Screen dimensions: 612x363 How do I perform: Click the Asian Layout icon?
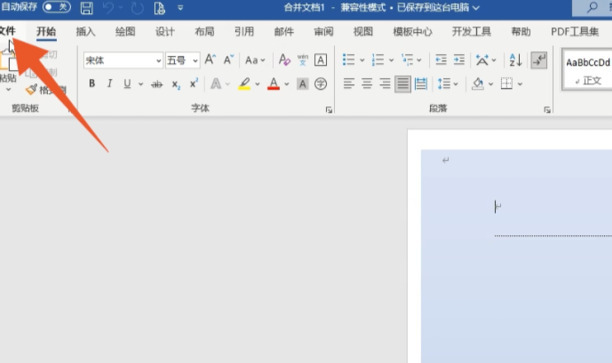[482, 60]
